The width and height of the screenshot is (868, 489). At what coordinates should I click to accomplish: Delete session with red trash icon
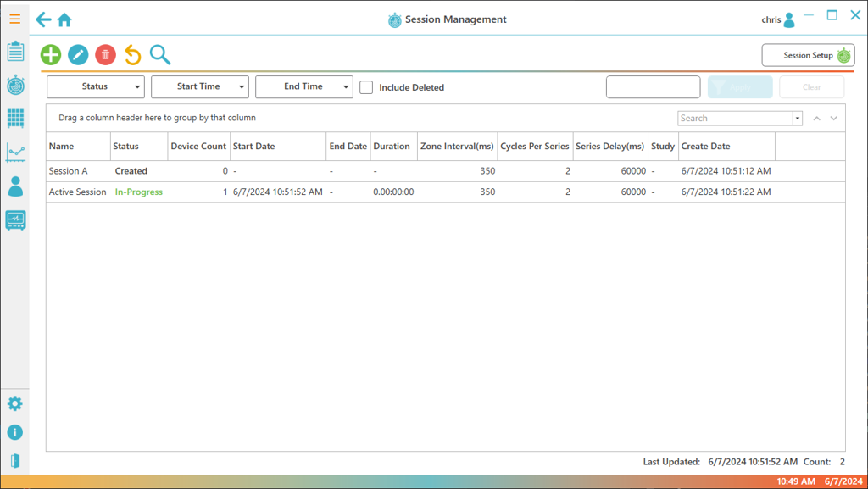click(x=105, y=55)
